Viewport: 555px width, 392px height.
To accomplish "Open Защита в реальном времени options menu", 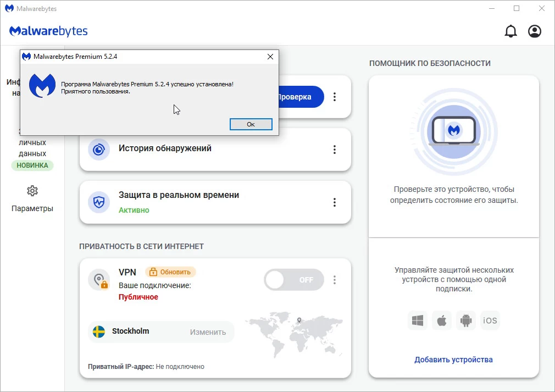I will tap(334, 202).
